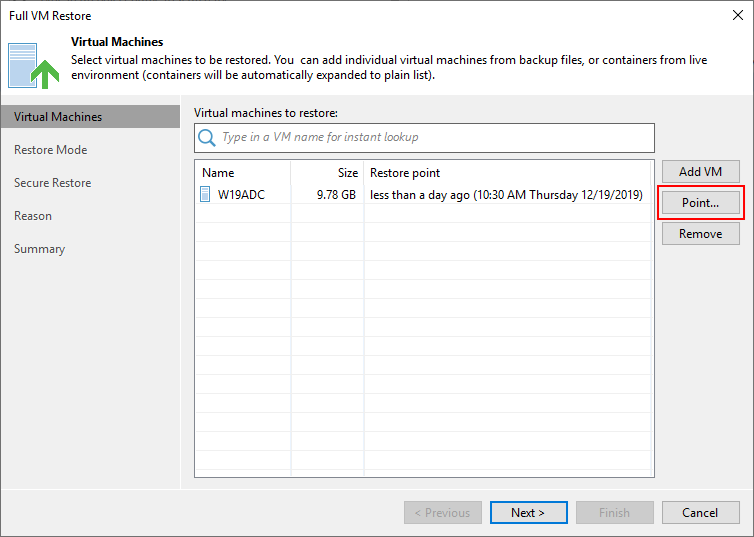754x537 pixels.
Task: Open the Point... restore point selector
Action: 700,203
